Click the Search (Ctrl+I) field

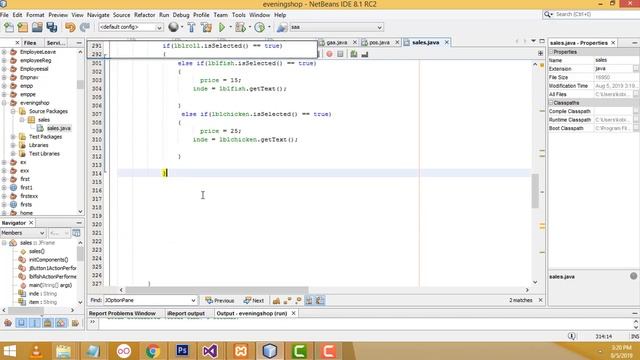click(593, 14)
